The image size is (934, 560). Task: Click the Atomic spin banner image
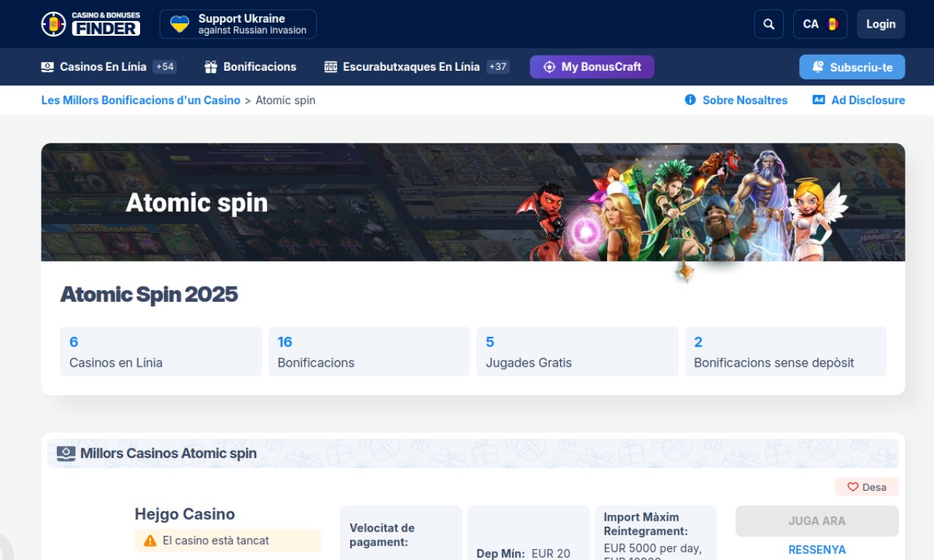coord(473,202)
